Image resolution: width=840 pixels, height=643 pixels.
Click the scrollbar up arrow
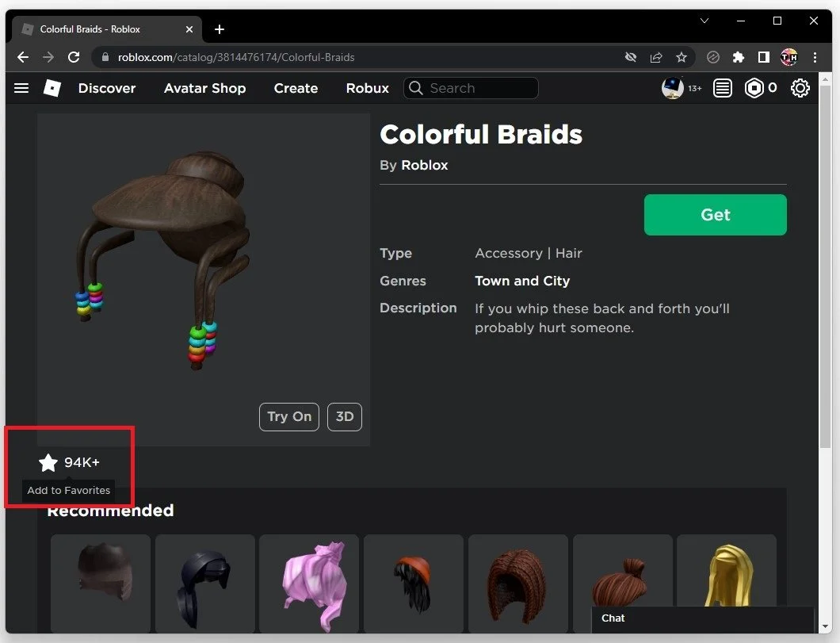(x=825, y=79)
